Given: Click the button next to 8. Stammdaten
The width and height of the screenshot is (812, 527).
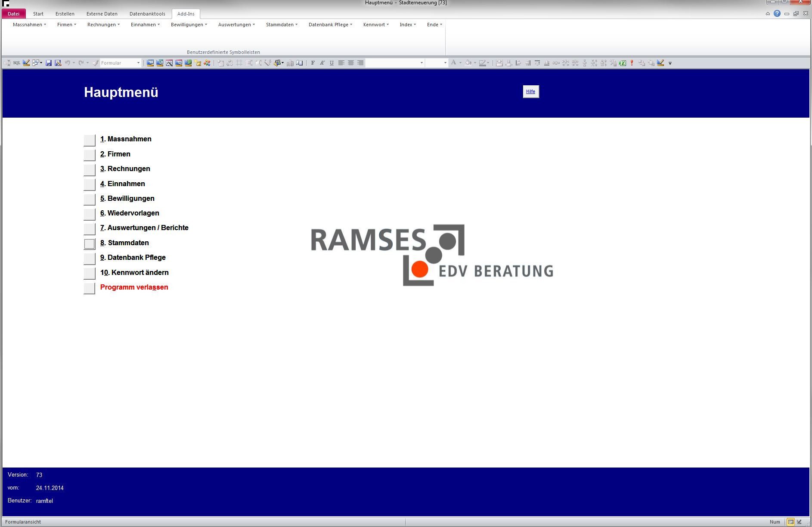Looking at the screenshot, I should coord(89,244).
